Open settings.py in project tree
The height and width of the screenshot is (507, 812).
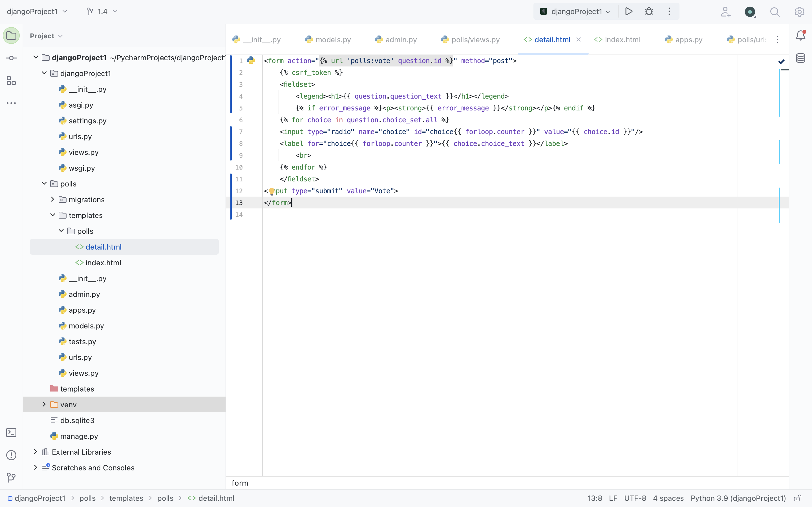[x=87, y=121]
